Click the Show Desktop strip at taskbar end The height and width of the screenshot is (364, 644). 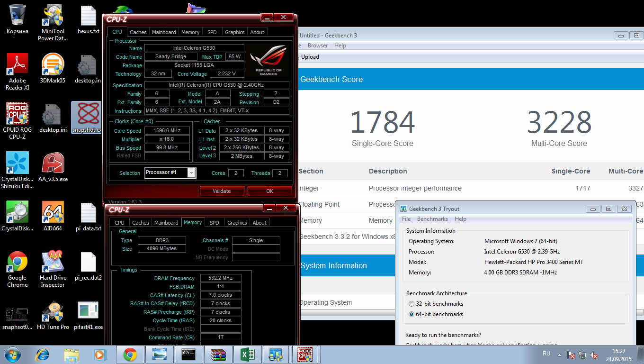click(x=641, y=355)
